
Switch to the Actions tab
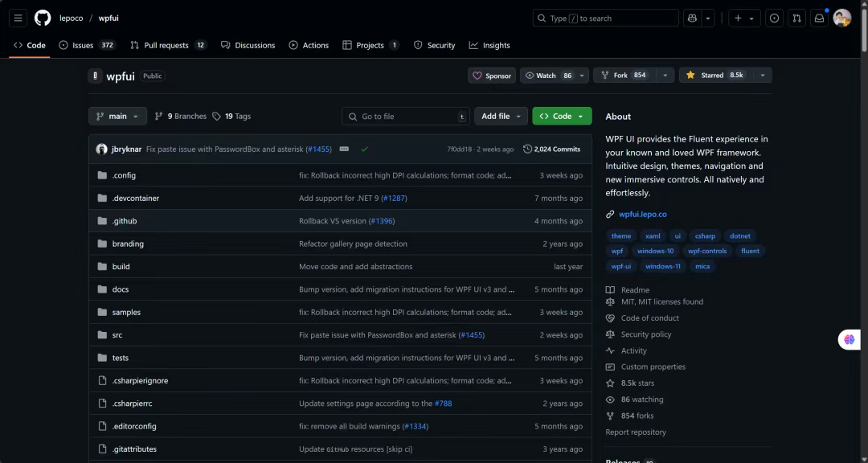point(309,45)
